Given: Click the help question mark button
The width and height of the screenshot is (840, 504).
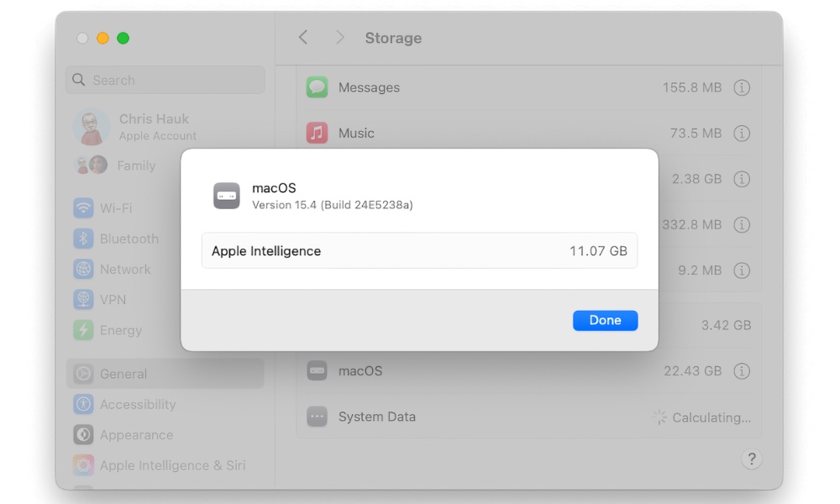Looking at the screenshot, I should (x=751, y=459).
